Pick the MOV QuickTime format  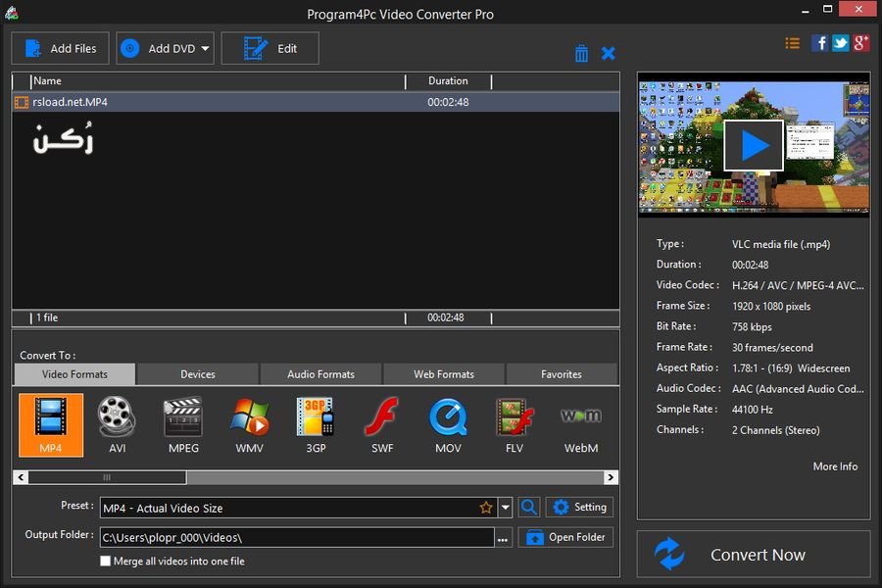point(448,424)
